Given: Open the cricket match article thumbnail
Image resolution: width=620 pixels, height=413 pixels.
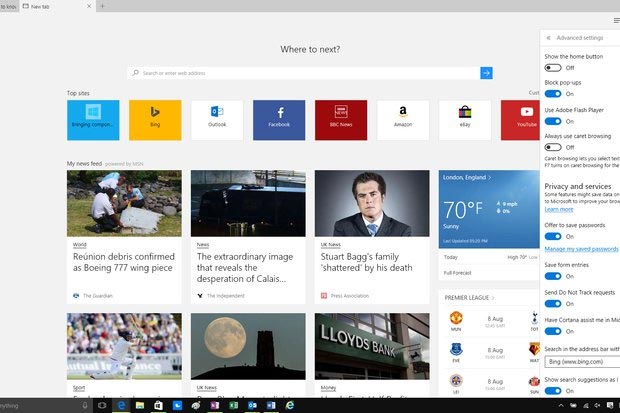Looking at the screenshot, I should point(124,347).
